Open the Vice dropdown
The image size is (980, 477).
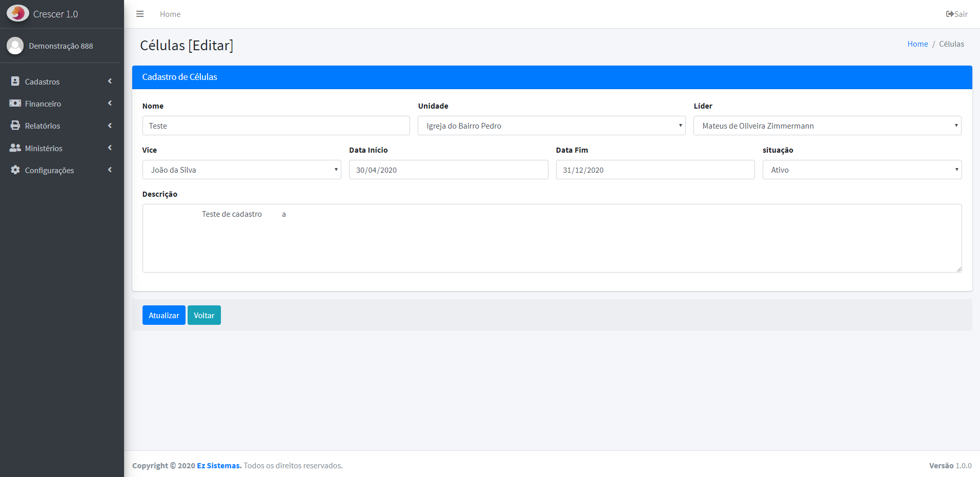pos(241,170)
